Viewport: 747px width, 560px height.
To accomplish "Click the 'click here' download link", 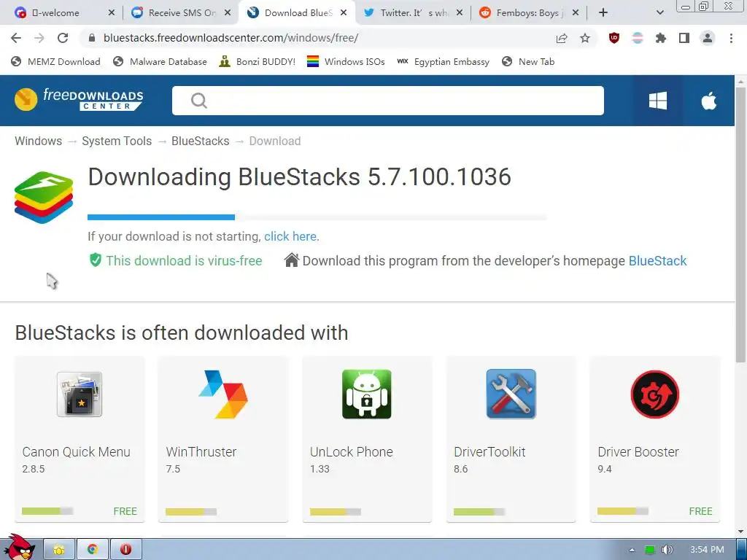I will coord(290,237).
